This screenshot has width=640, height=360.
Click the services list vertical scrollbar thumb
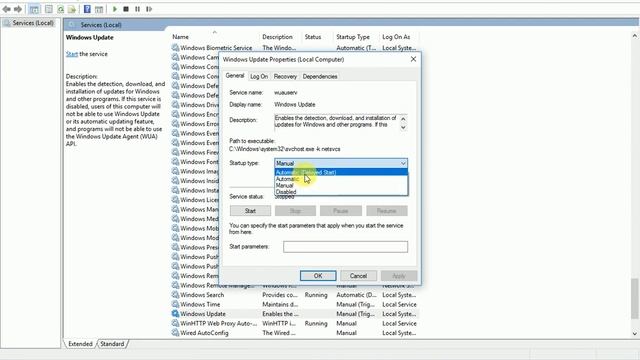click(634, 298)
